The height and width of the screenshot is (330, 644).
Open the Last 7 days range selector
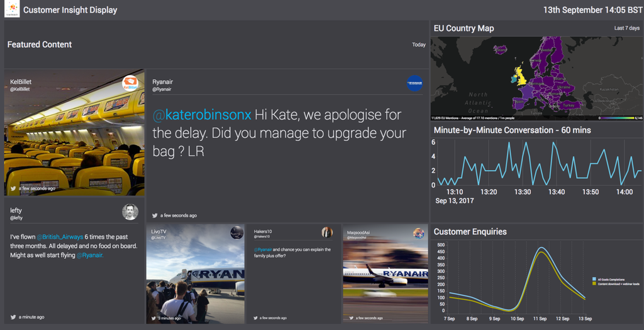click(626, 28)
